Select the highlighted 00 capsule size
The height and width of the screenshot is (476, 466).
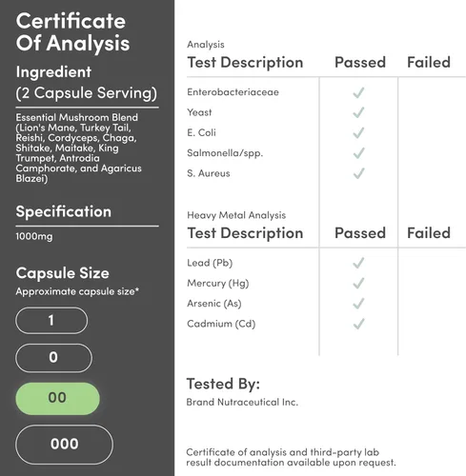pos(57,398)
